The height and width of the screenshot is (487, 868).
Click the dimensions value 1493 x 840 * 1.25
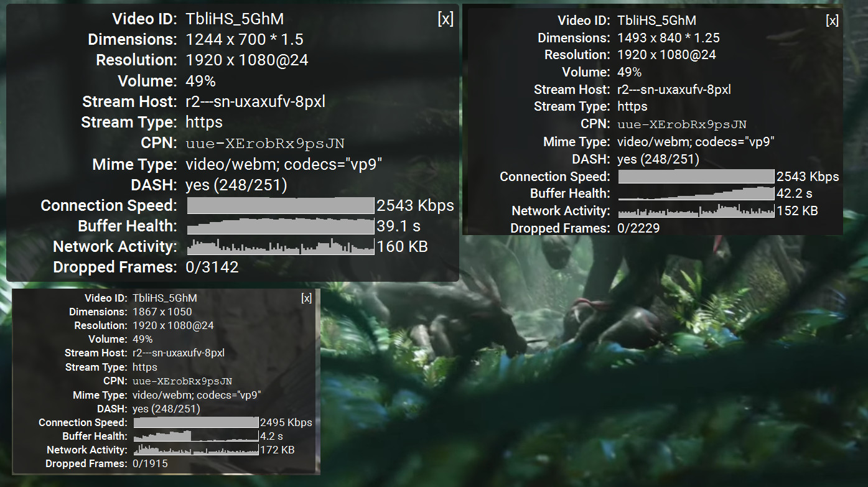coord(668,38)
